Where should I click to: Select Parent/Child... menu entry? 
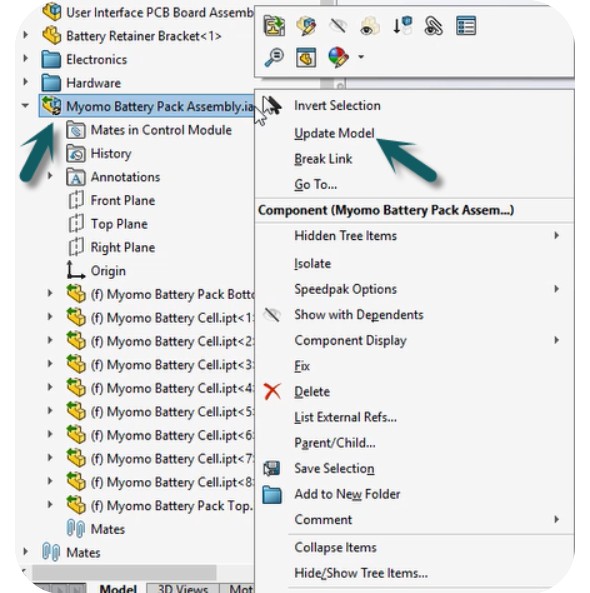(335, 443)
